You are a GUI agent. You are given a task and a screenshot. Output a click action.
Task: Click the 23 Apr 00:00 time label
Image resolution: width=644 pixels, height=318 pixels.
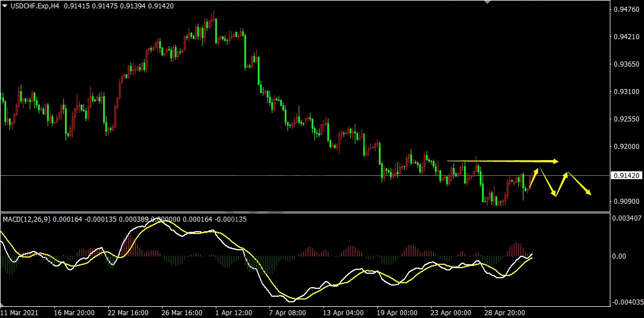coord(452,312)
